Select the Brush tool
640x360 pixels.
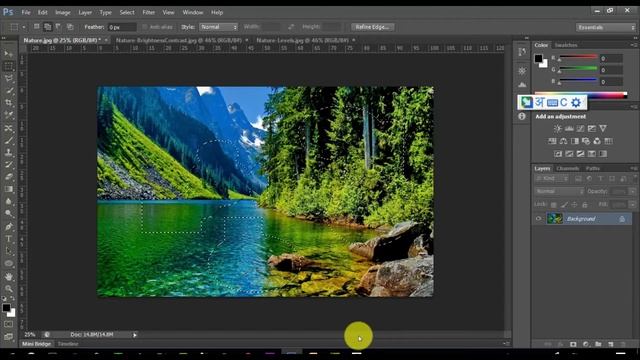[x=8, y=140]
